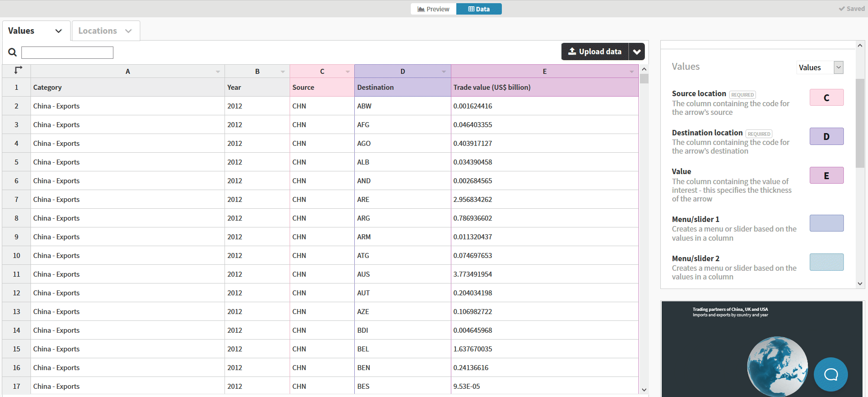Image resolution: width=868 pixels, height=397 pixels.
Task: Select Value column E binding
Action: [x=827, y=175]
